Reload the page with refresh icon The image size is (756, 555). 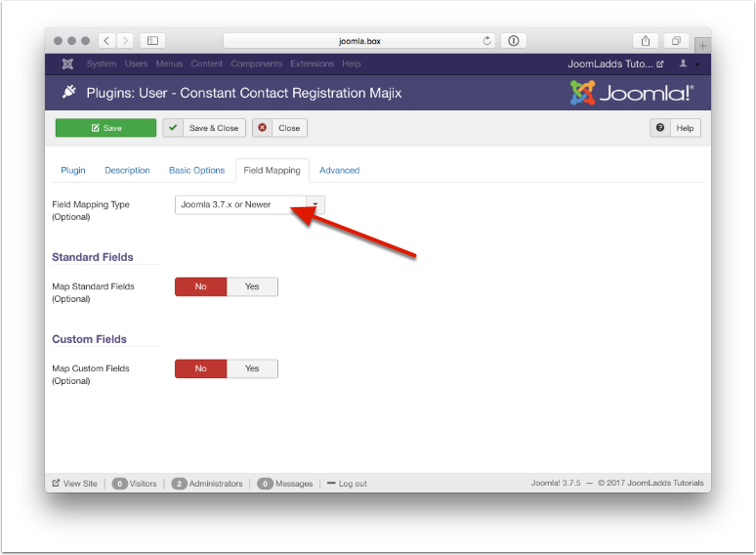pos(487,41)
